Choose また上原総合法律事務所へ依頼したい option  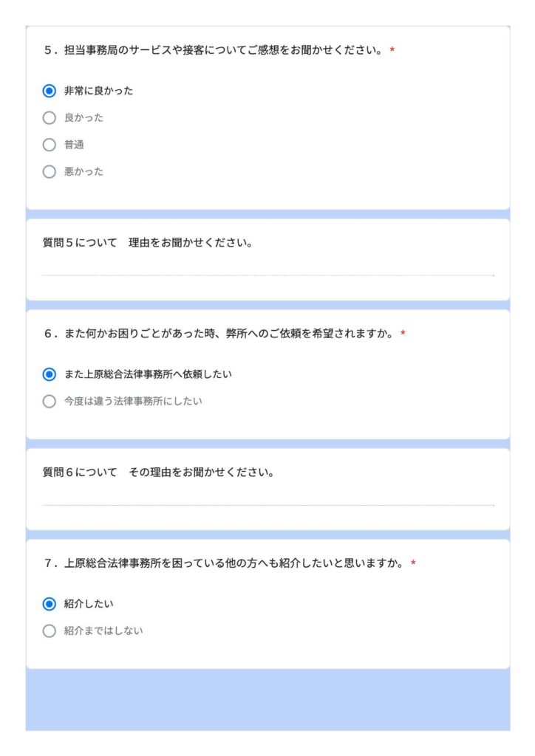pos(50,374)
